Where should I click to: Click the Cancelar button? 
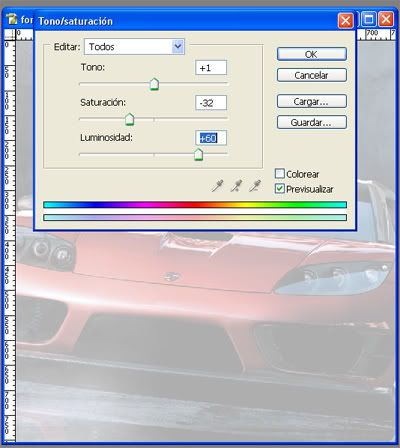coord(312,75)
